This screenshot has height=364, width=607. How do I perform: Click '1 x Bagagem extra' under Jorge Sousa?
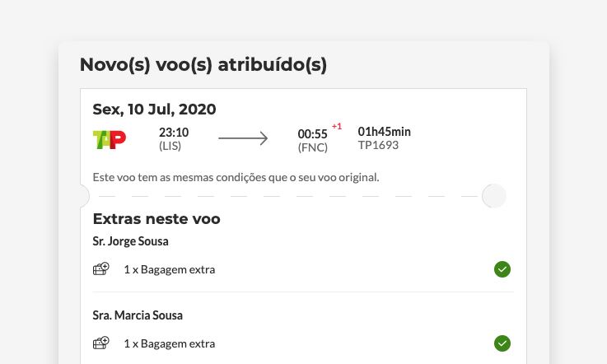(x=169, y=269)
